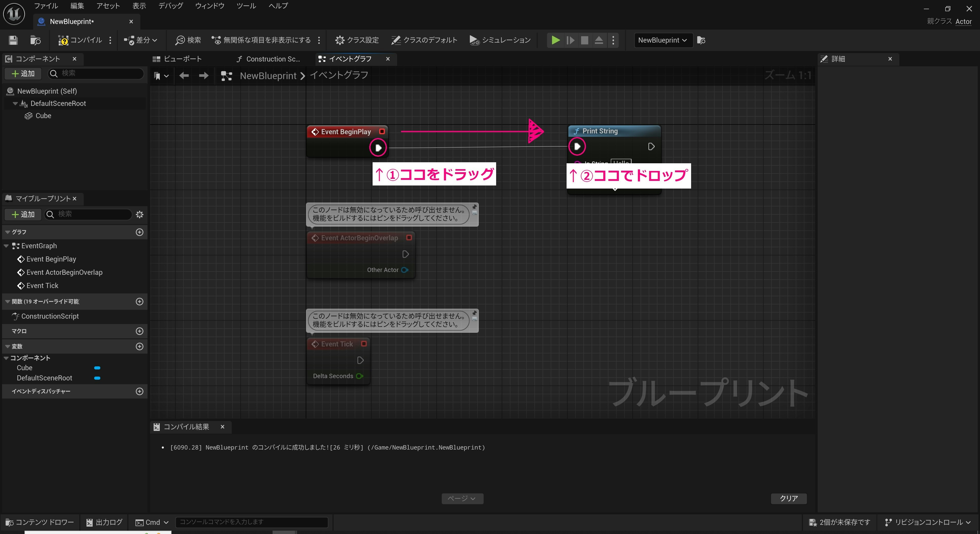The width and height of the screenshot is (980, 534).
Task: Start シミュレーション (Simulation)
Action: click(499, 40)
